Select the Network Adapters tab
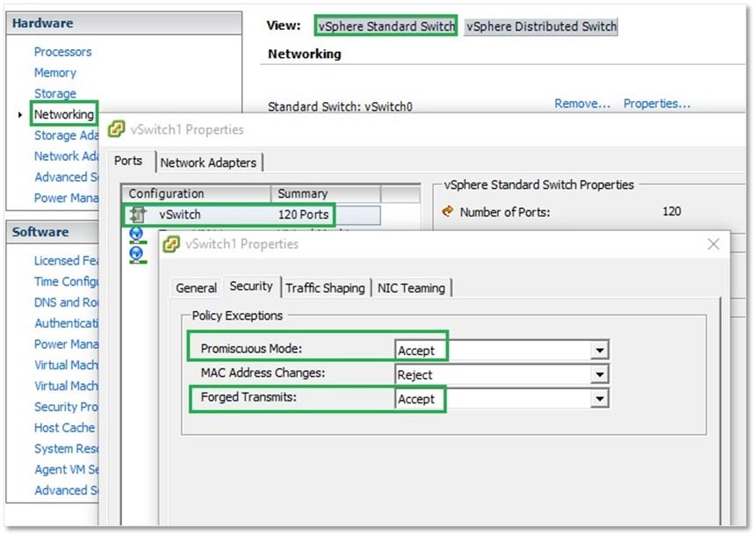 pyautogui.click(x=208, y=163)
